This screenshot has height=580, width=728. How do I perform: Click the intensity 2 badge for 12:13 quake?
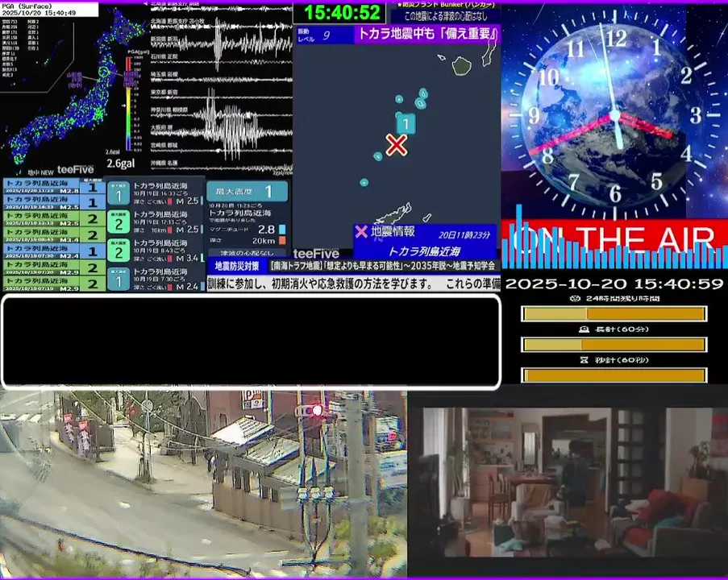[x=119, y=222]
